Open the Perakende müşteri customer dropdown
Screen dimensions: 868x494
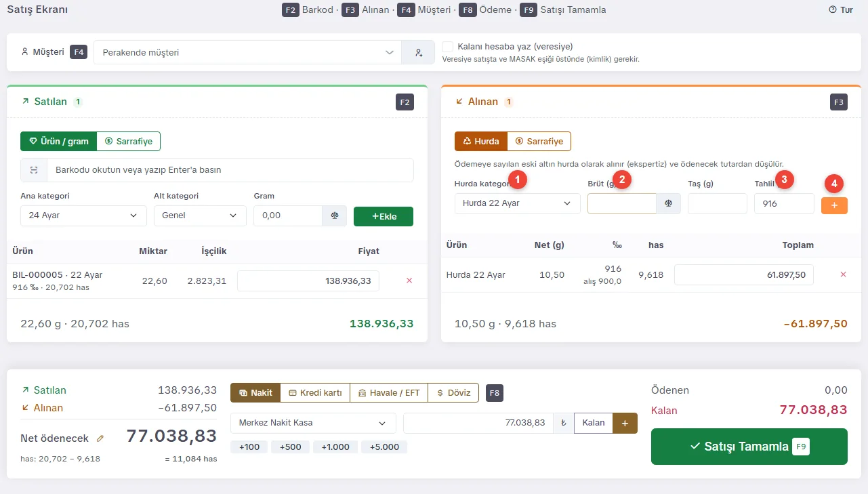247,52
